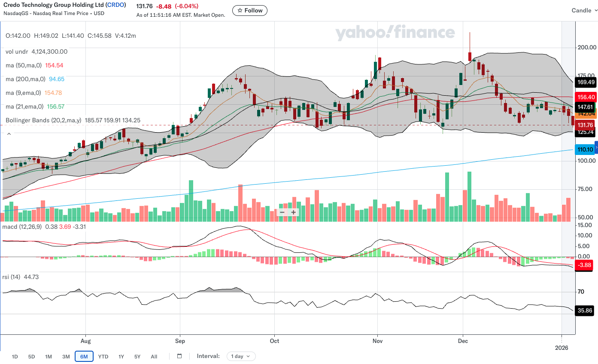Click the Follow button
The height and width of the screenshot is (364, 598).
(x=249, y=10)
